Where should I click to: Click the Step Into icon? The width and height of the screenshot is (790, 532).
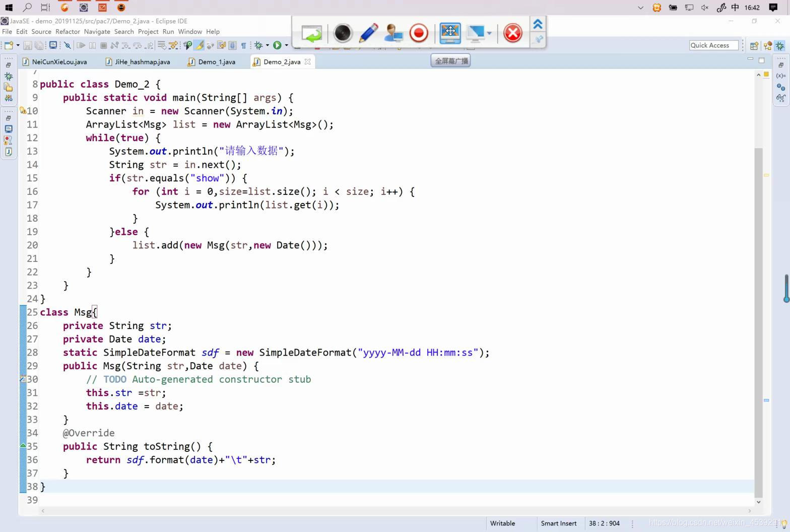pos(126,45)
